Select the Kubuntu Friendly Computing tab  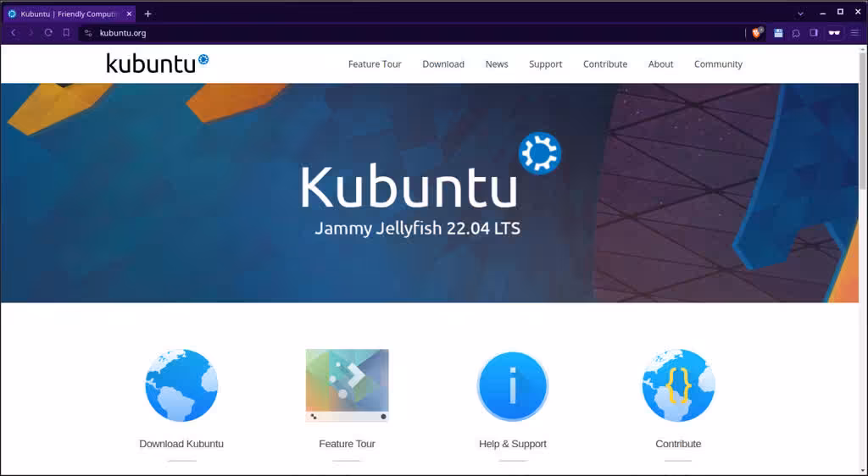[70, 14]
